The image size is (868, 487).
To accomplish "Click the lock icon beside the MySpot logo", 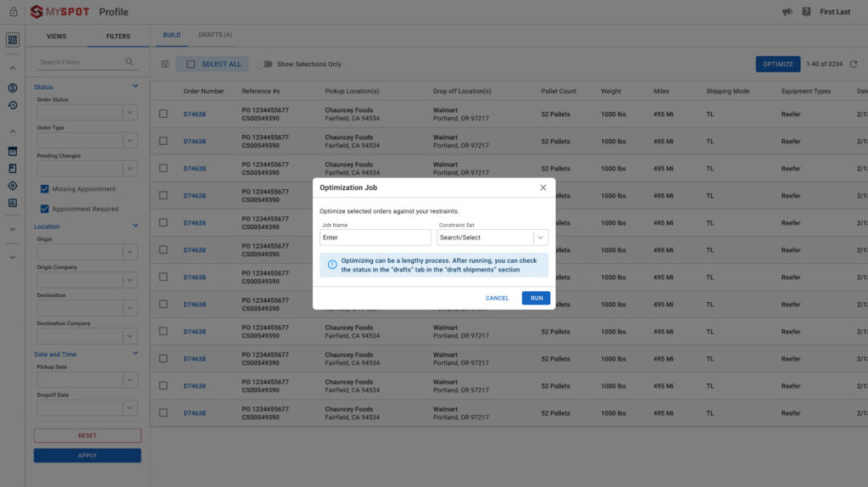I will 14,12.
